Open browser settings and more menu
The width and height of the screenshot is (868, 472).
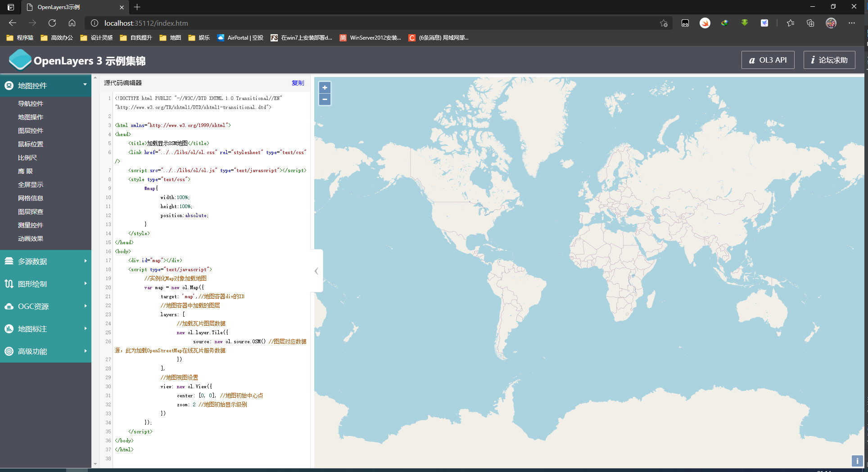852,23
